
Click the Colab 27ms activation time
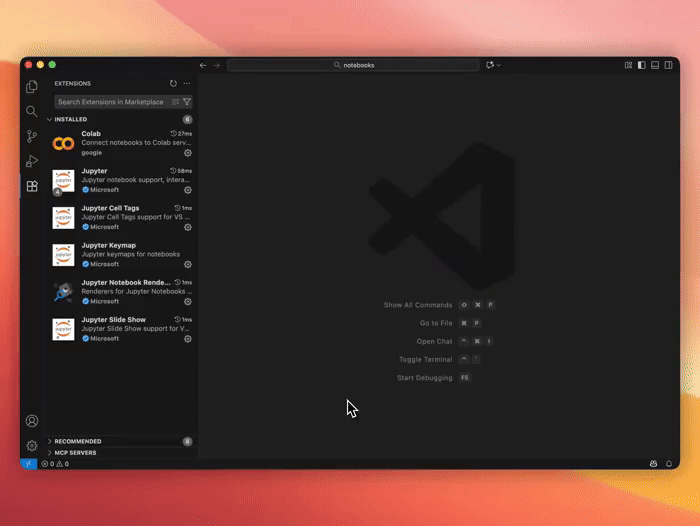[181, 134]
